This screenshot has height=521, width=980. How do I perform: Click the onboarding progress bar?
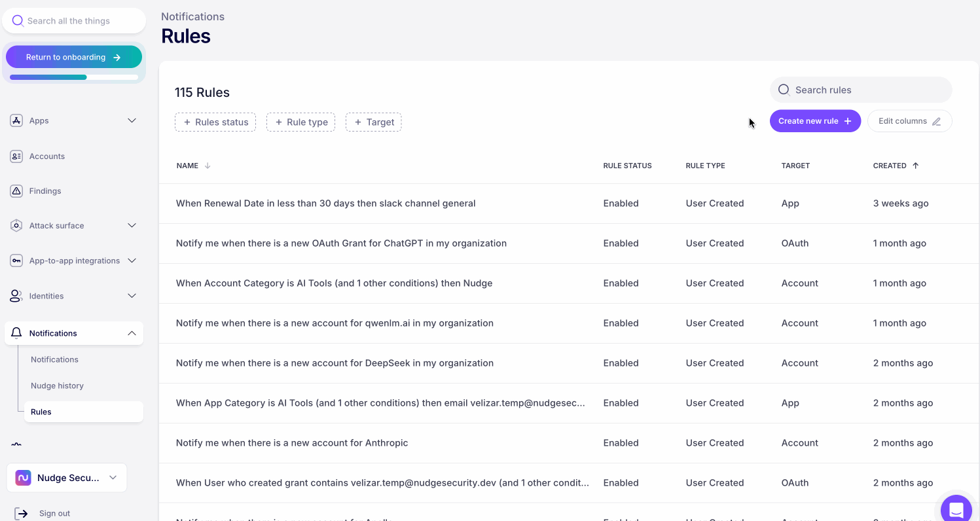pyautogui.click(x=74, y=77)
